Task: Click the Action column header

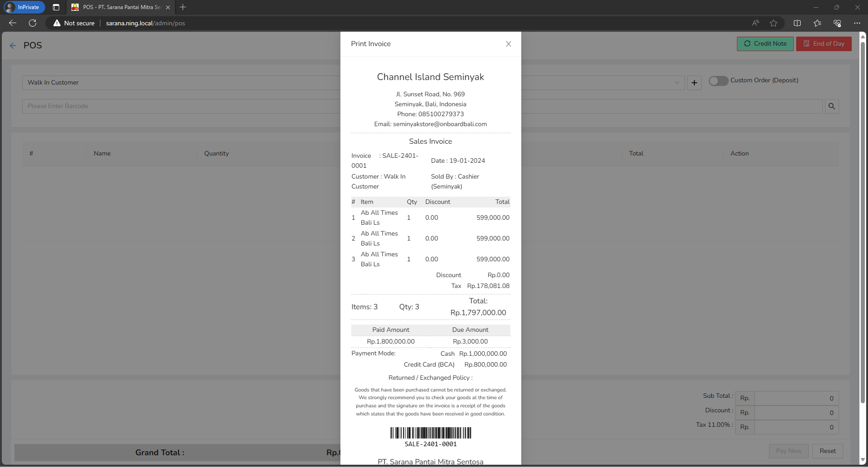Action: coord(740,154)
